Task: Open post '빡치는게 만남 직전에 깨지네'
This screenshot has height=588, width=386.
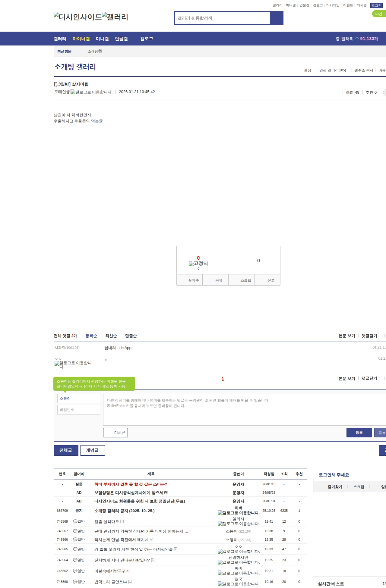Action: [x=122, y=540]
